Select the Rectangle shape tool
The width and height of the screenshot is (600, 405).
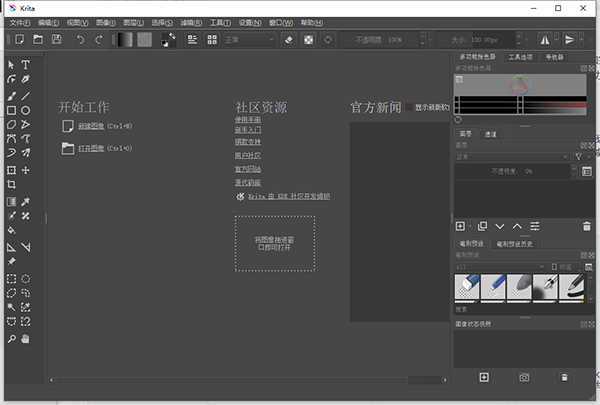[x=11, y=110]
